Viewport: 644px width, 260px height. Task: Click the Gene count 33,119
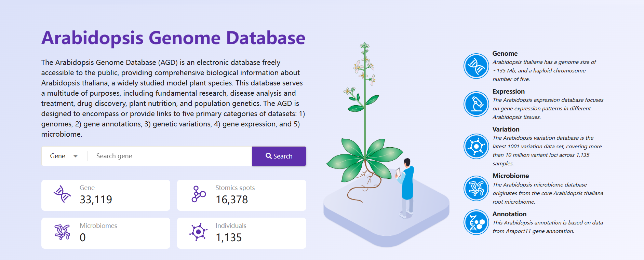click(x=96, y=200)
